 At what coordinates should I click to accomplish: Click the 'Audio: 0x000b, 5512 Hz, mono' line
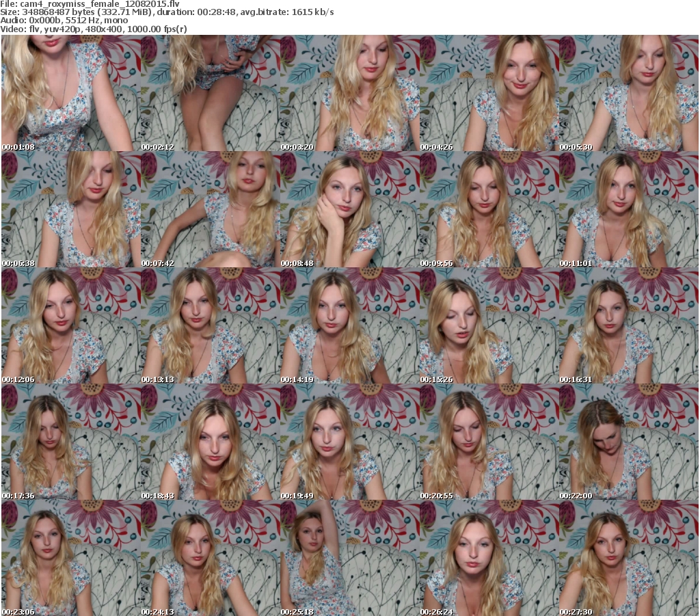[64, 21]
